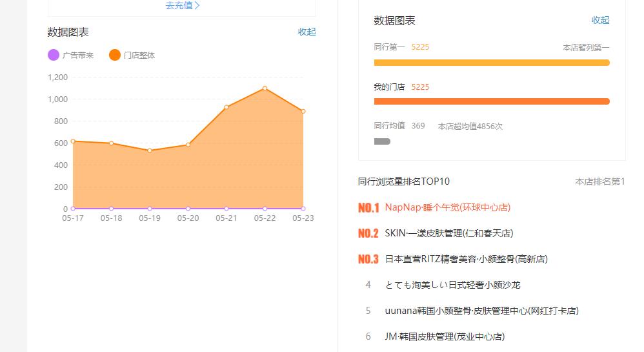This screenshot has width=644, height=352.
Task: Select the 05-22 peak data point
Action: pos(265,88)
